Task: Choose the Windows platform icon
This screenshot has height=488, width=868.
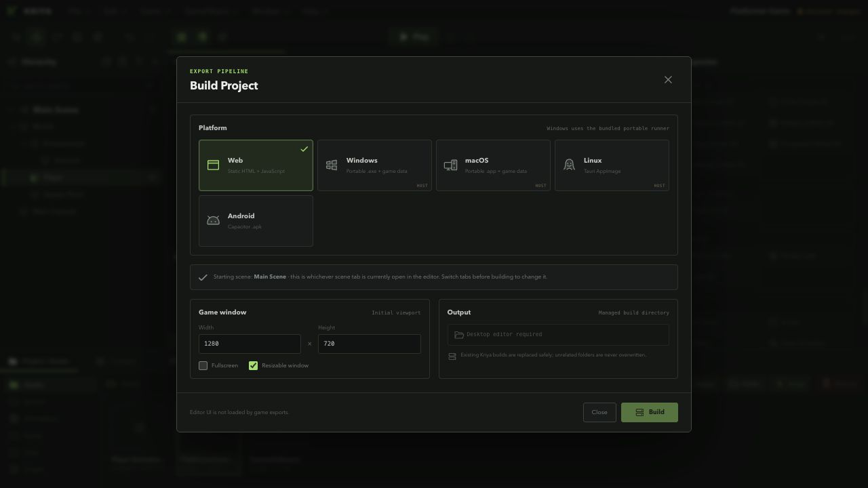Action: [332, 165]
